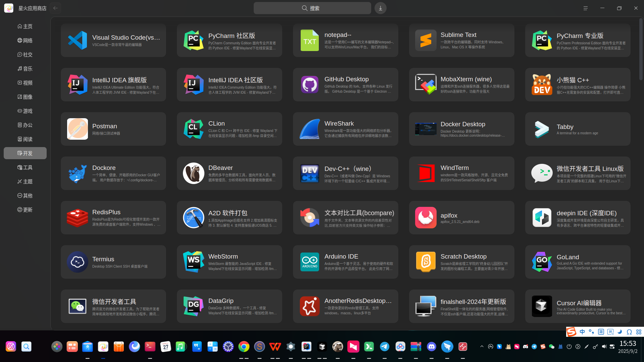Open the Docker Desktop card
Screen dimensions: 644x362
coord(461,129)
